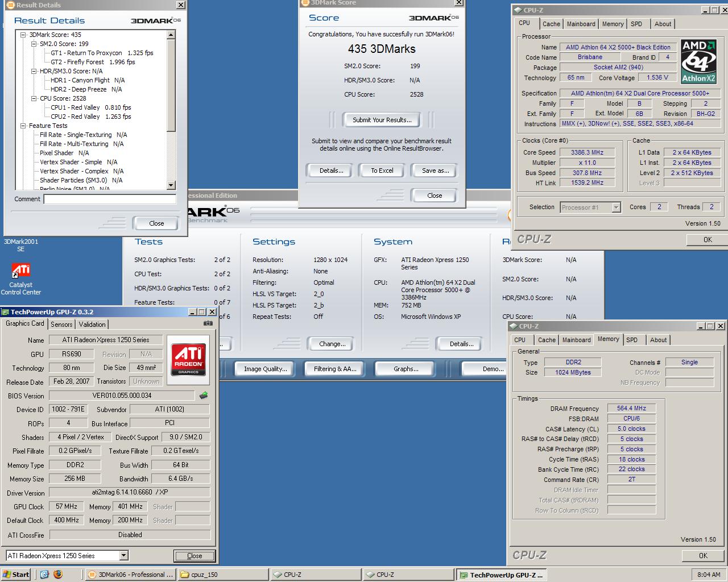Close the 3DMark Score dialog via Close button
This screenshot has width=728, height=582.
(435, 196)
